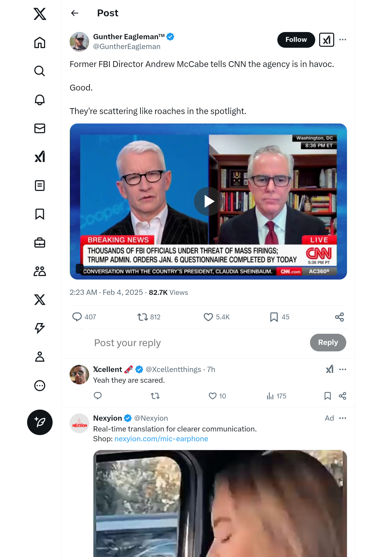Screen dimensions: 392x557
Task: Open more options on Xcellent's reply
Action: click(x=342, y=369)
